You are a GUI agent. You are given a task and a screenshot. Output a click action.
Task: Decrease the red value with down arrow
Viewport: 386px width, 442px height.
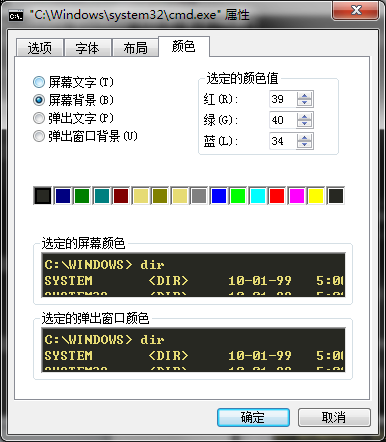pyautogui.click(x=304, y=103)
